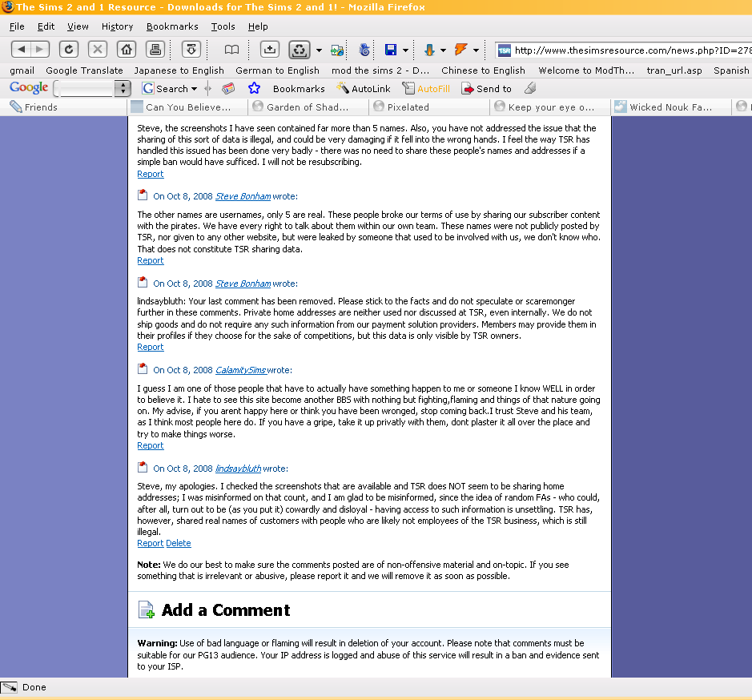This screenshot has width=752, height=700.
Task: Open the Tools menu
Action: 223,26
